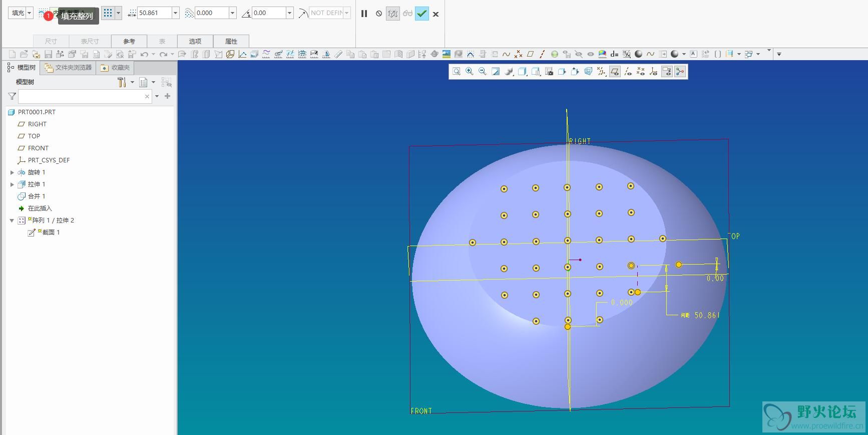
Task: Click the Save icon in main toolbar
Action: coord(49,54)
